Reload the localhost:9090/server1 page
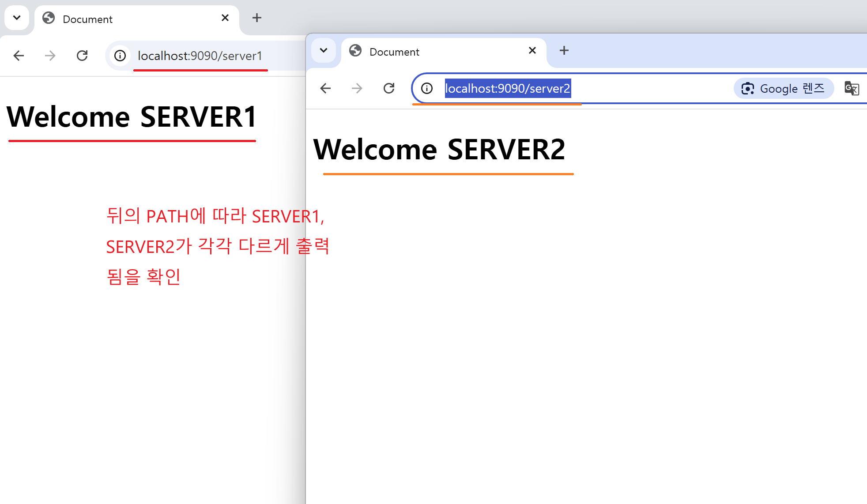Image resolution: width=867 pixels, height=504 pixels. click(x=82, y=56)
